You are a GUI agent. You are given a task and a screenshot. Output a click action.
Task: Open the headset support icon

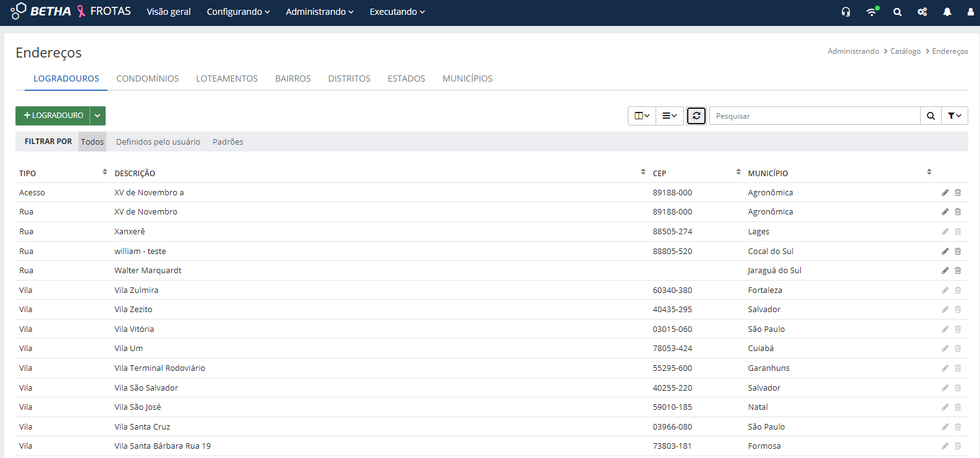pos(846,12)
